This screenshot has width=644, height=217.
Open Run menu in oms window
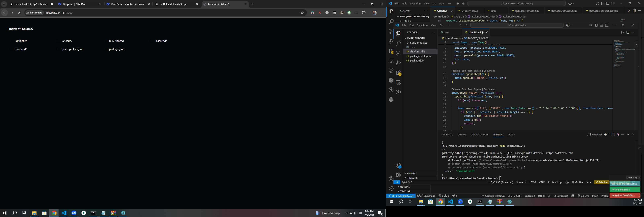click(442, 3)
